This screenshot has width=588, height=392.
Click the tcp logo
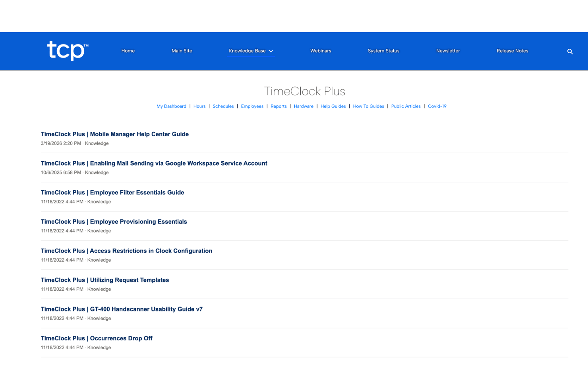68,51
